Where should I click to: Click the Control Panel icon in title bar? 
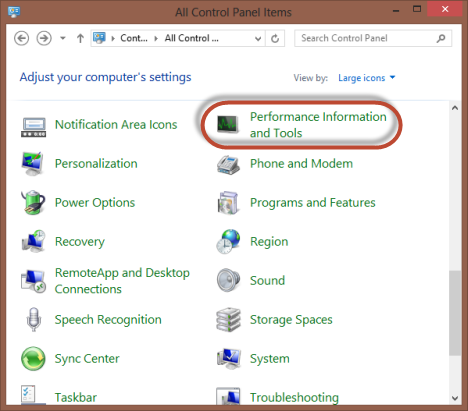[14, 12]
